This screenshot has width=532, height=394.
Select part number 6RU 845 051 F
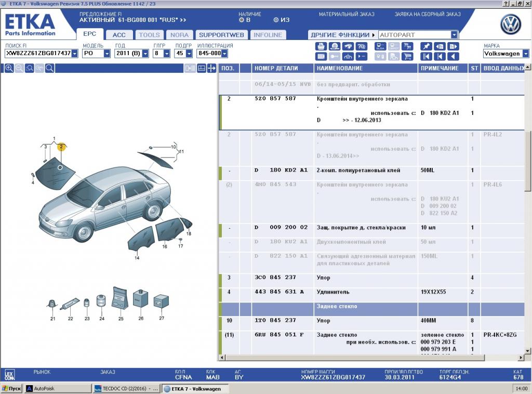pyautogui.click(x=279, y=335)
